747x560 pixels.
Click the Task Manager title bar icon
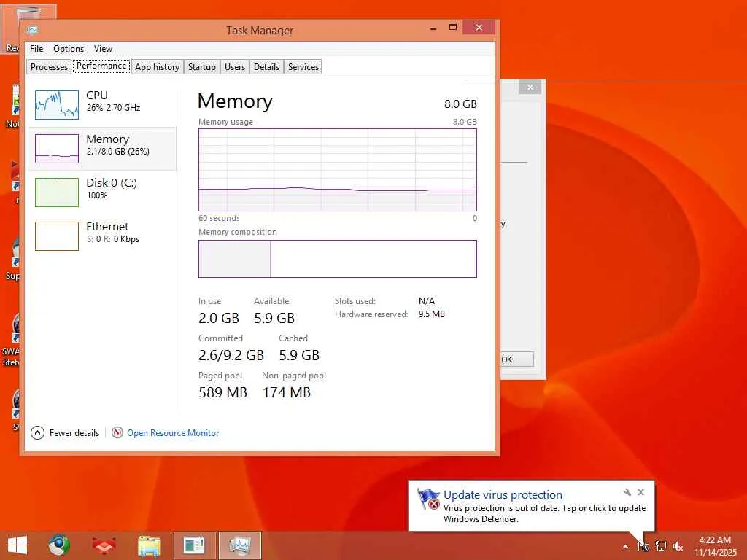32,30
